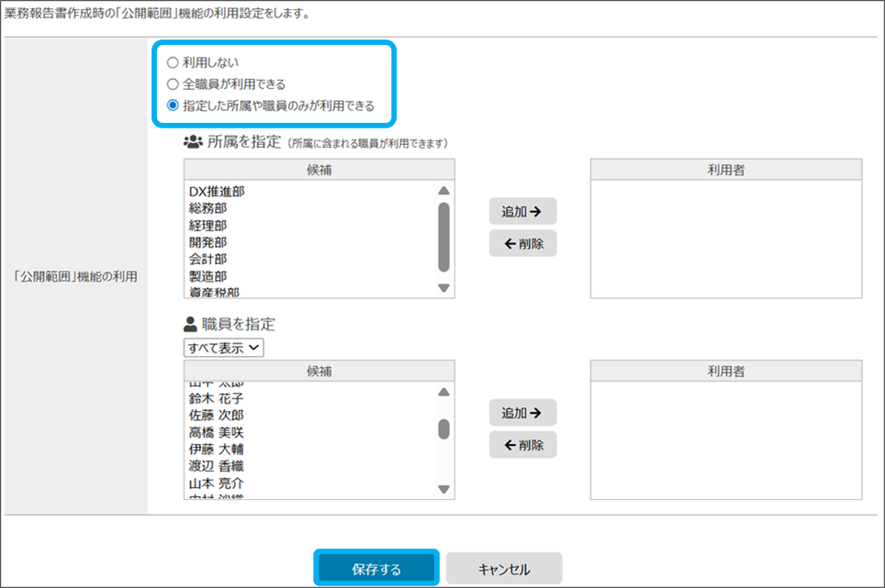Click 追加 button for department list
This screenshot has width=885, height=588.
coord(522,211)
